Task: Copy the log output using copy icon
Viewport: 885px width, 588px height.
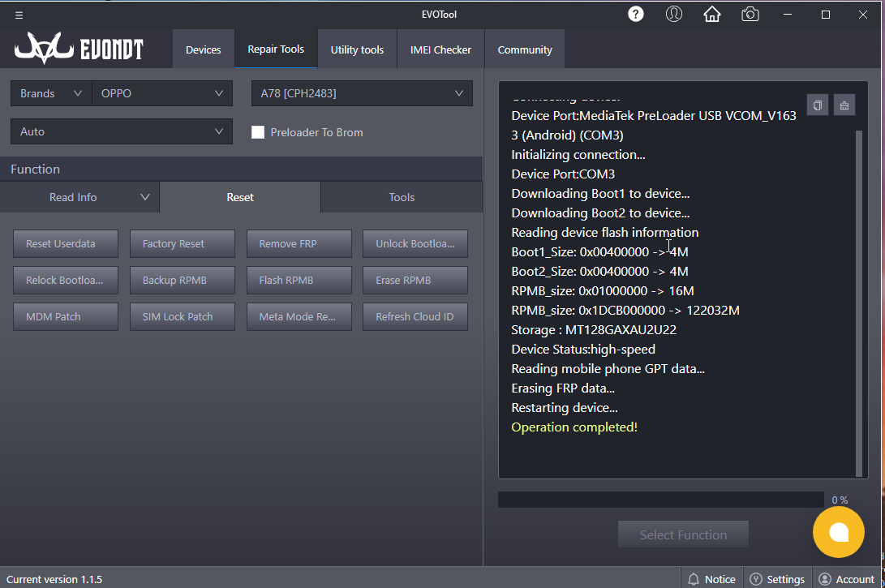Action: 818,105
